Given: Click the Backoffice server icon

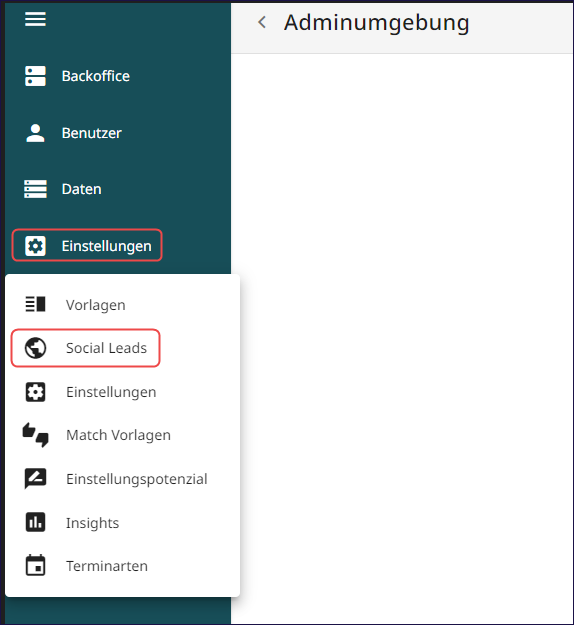Looking at the screenshot, I should pyautogui.click(x=35, y=76).
